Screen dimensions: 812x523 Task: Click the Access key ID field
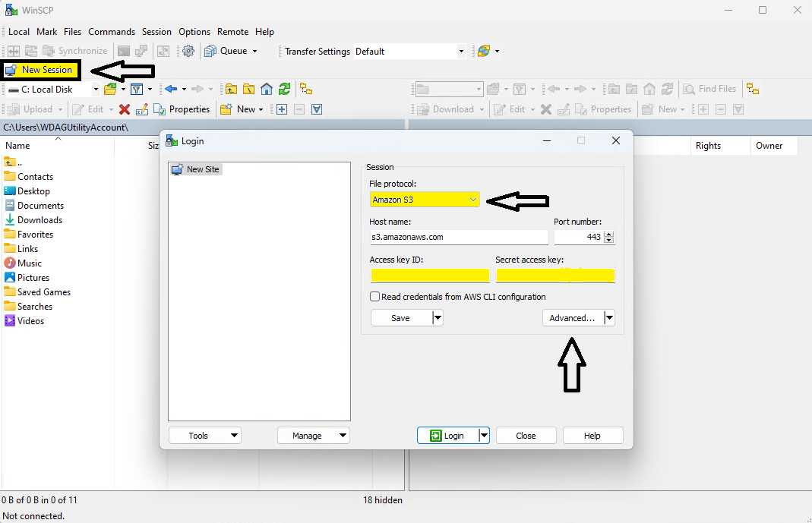click(x=430, y=276)
